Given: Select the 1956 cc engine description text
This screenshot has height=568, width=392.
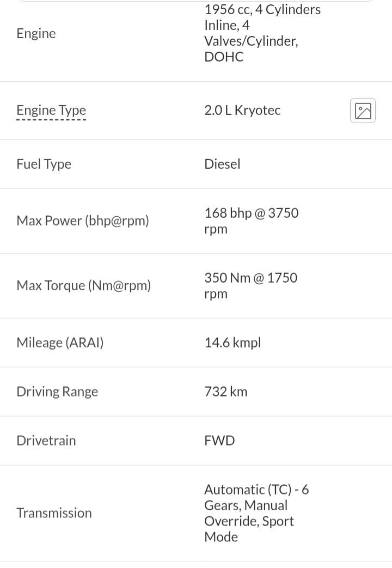Looking at the screenshot, I should [262, 33].
